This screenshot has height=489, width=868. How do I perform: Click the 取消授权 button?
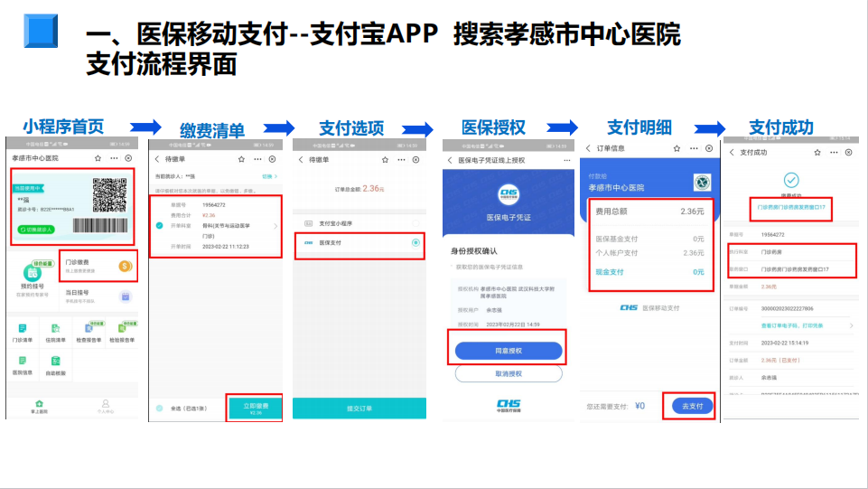click(x=509, y=374)
